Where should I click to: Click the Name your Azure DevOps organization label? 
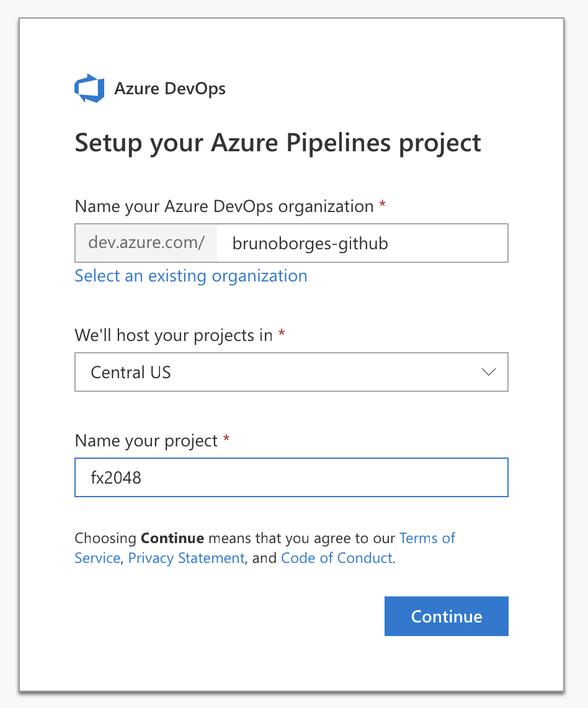point(224,206)
